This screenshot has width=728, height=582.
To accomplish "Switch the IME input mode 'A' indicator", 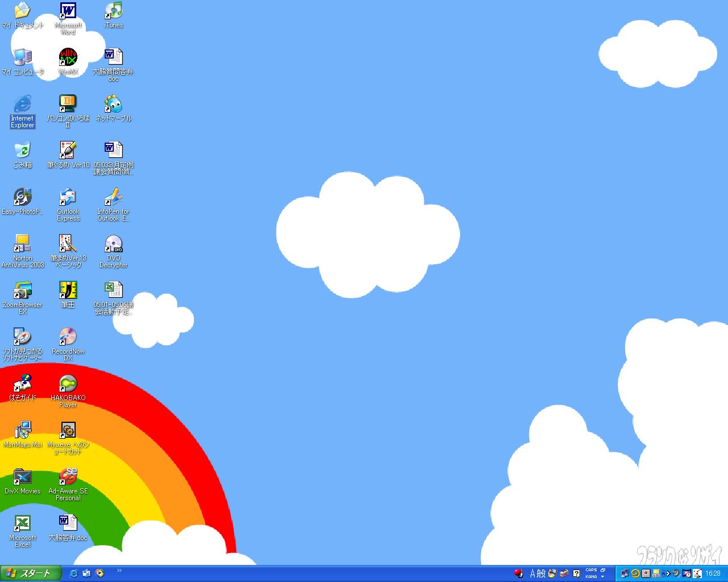I will [533, 573].
